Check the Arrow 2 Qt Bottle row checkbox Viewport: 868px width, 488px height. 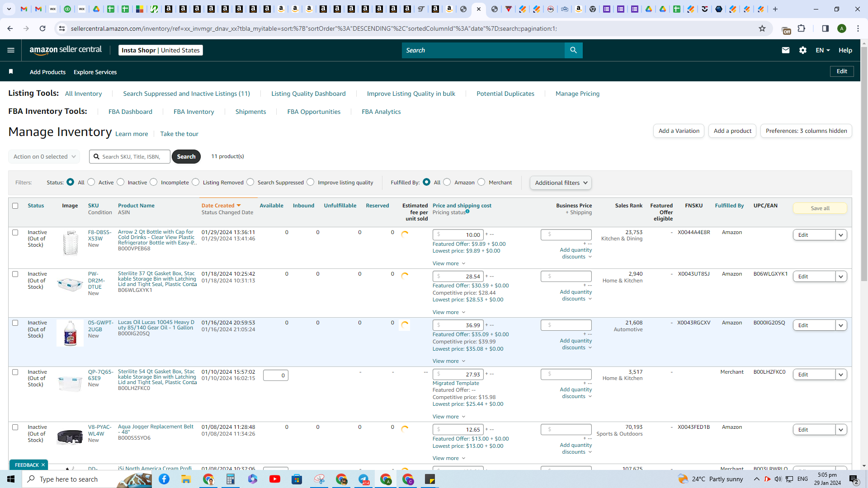pos(15,233)
